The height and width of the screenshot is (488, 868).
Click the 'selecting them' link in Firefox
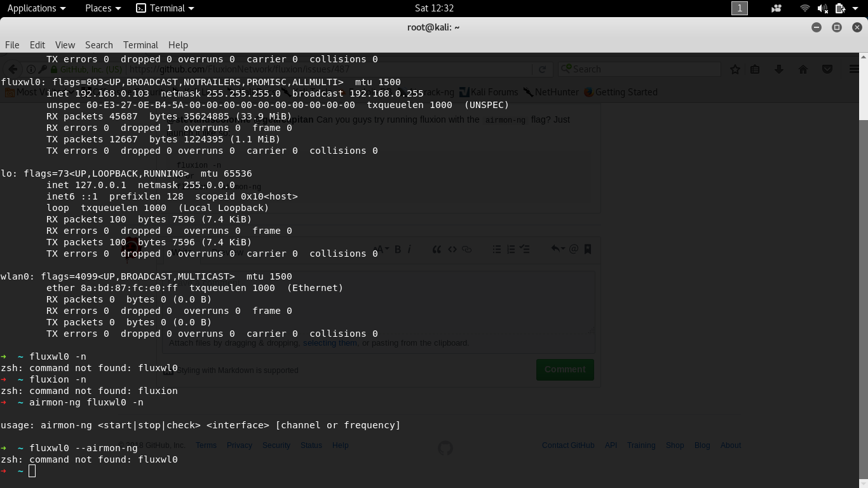[x=330, y=343]
